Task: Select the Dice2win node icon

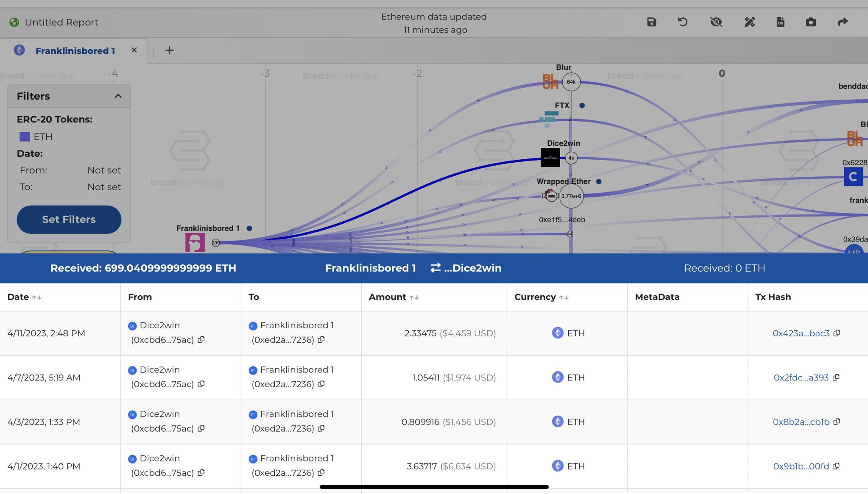Action: click(x=550, y=158)
